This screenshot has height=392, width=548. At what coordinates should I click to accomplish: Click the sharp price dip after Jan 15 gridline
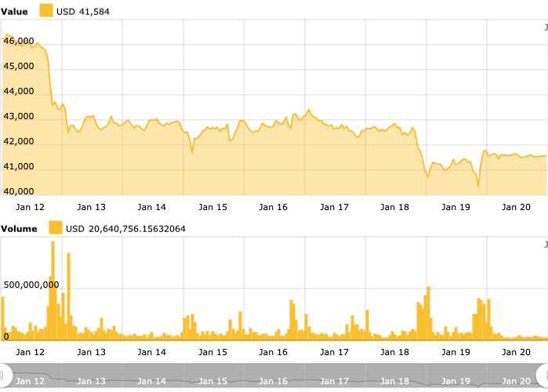[192, 151]
